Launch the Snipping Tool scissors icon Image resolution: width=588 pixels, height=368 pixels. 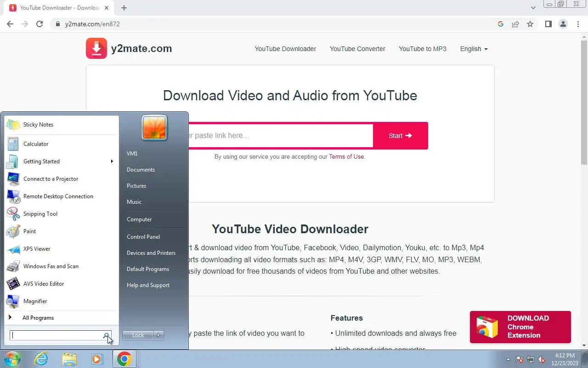[13, 214]
